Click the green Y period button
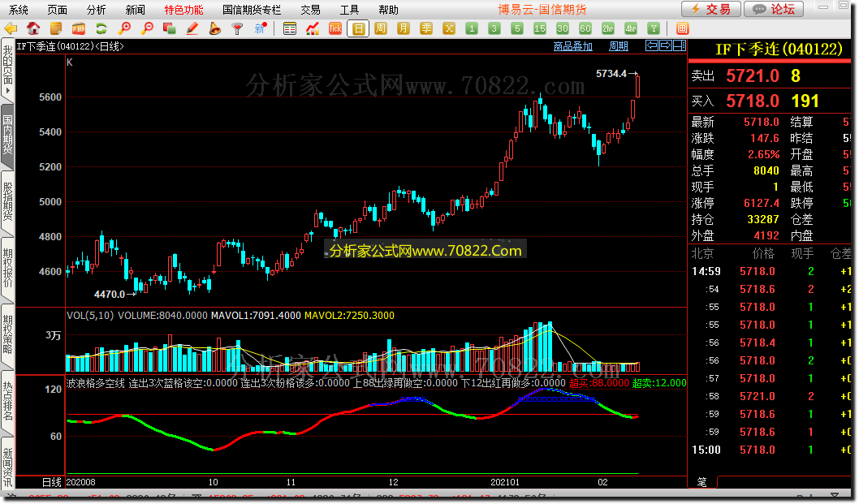The width and height of the screenshot is (859, 504). tap(654, 28)
